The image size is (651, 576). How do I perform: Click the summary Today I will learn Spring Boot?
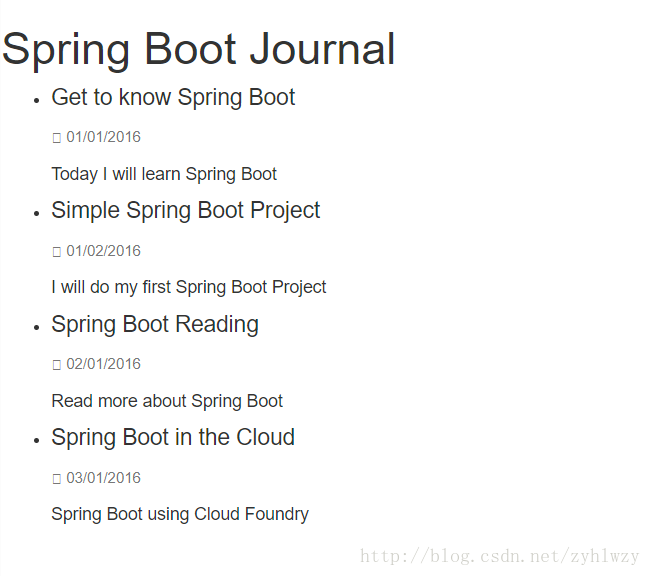pos(164,174)
